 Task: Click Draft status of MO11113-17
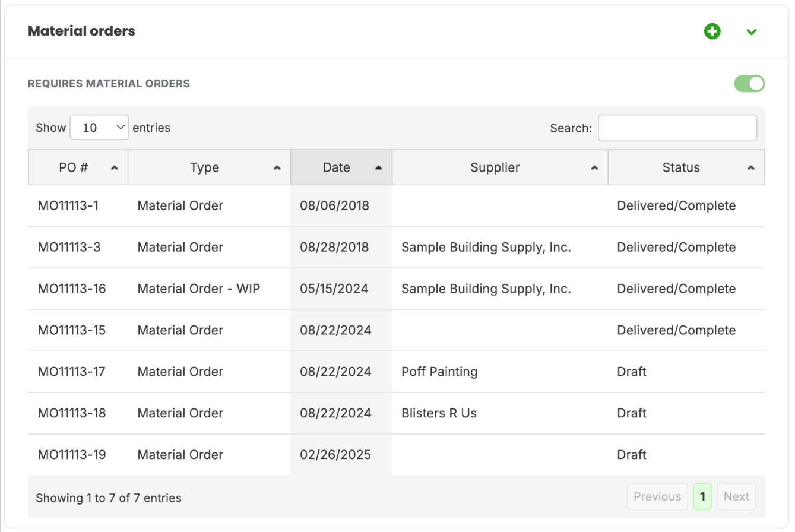(632, 372)
